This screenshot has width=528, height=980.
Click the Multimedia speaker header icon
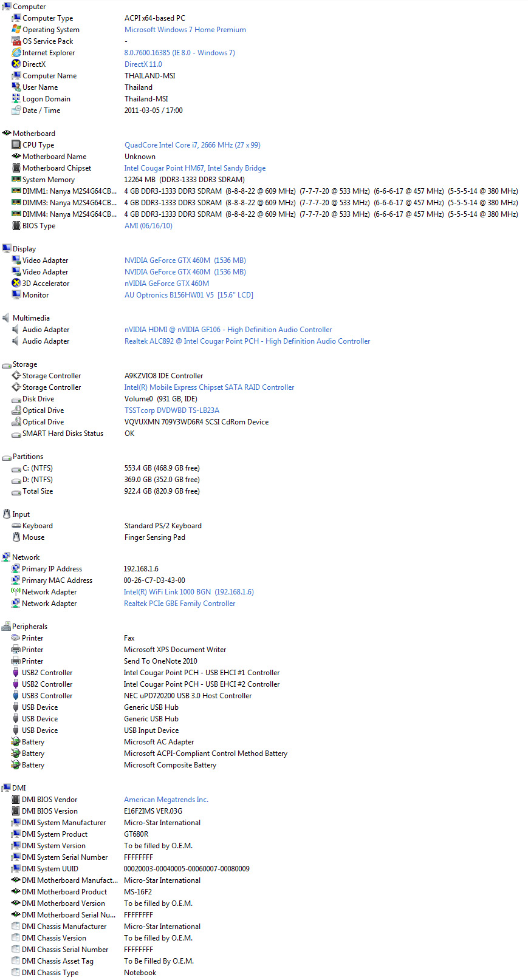click(7, 318)
